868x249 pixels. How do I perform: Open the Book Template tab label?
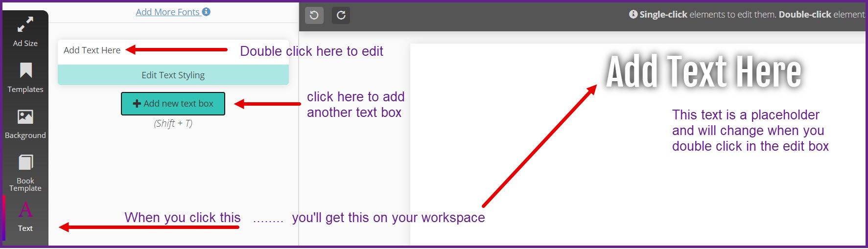[25, 184]
